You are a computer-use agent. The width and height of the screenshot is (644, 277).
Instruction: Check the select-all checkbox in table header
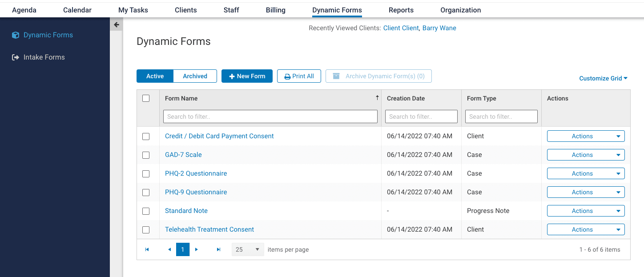pos(146,98)
